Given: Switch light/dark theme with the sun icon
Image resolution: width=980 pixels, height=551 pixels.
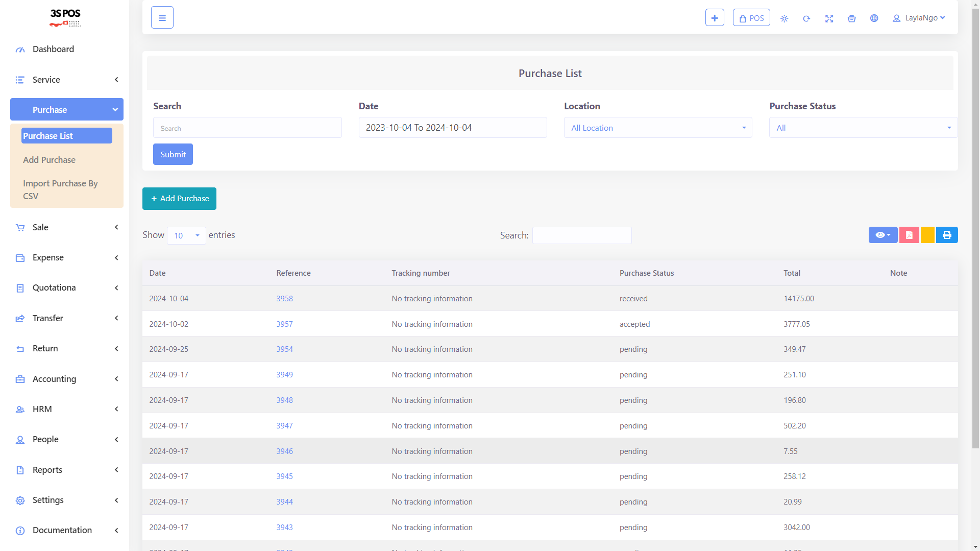Looking at the screenshot, I should pos(784,19).
